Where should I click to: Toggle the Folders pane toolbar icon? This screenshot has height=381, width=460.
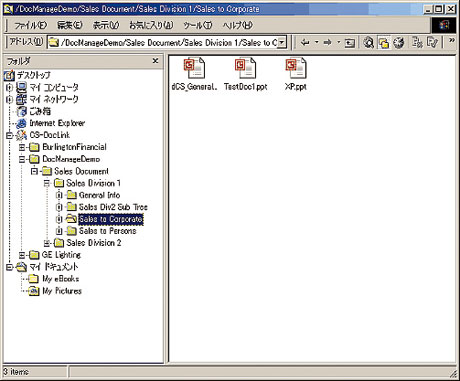coord(384,43)
